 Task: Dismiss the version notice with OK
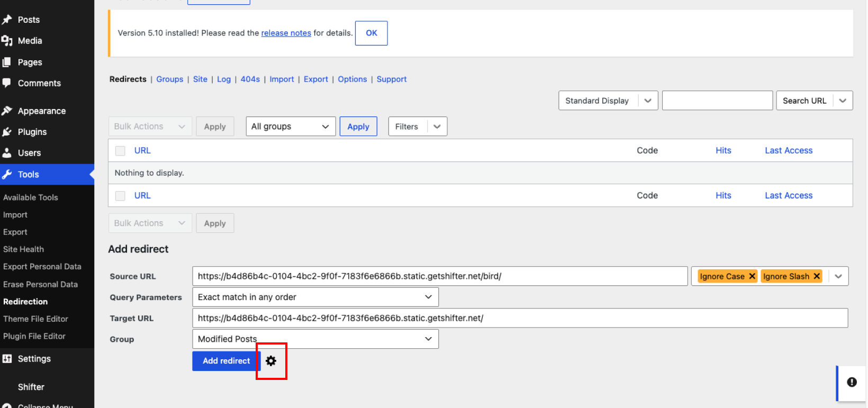pyautogui.click(x=372, y=33)
